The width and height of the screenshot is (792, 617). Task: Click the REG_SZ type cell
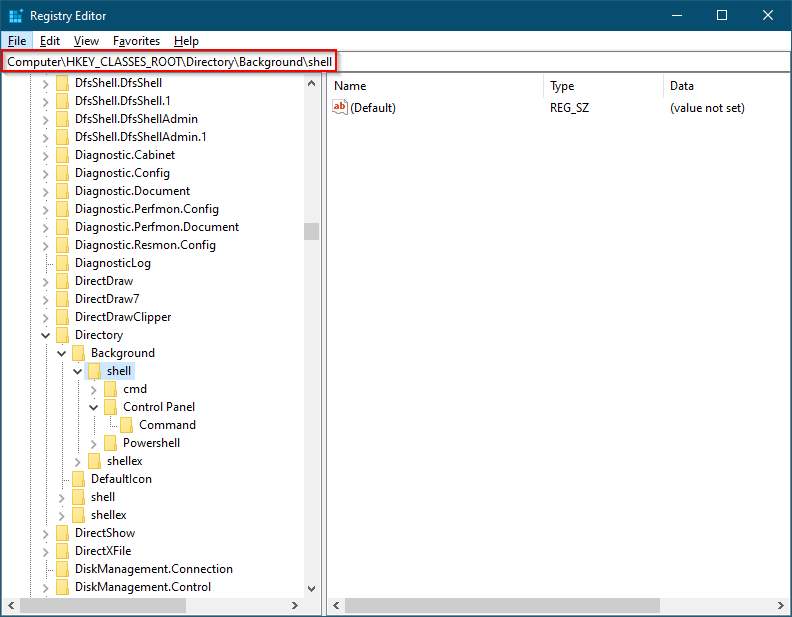(x=569, y=108)
